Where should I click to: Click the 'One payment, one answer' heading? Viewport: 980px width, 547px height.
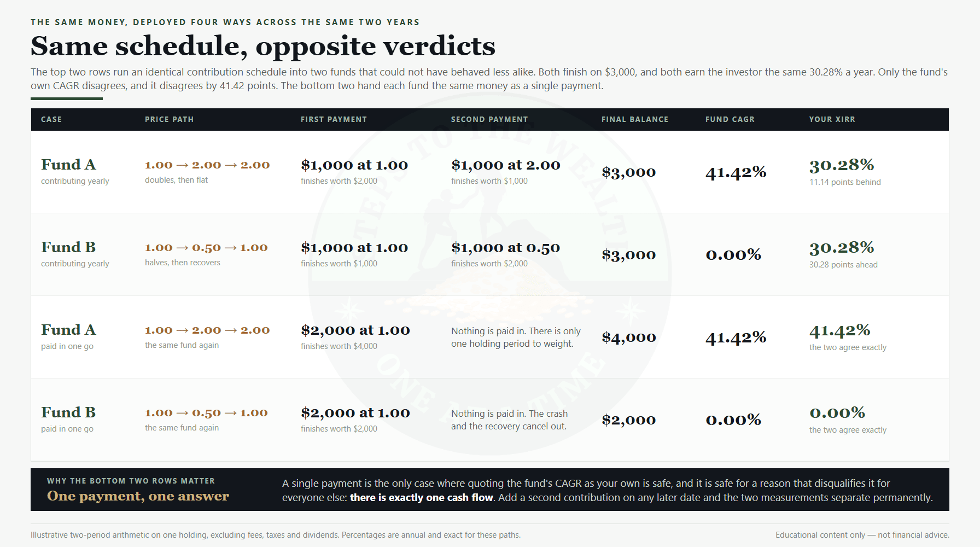pyautogui.click(x=138, y=496)
